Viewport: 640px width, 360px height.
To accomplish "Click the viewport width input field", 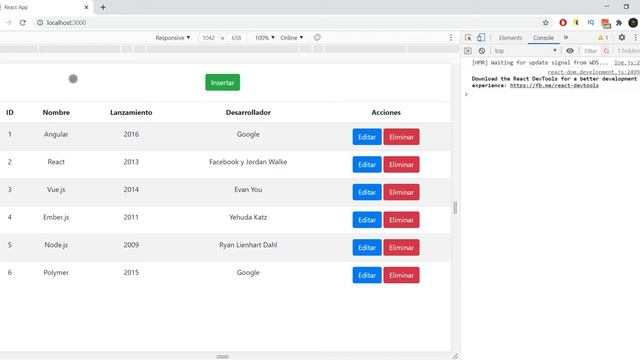I will pyautogui.click(x=209, y=38).
